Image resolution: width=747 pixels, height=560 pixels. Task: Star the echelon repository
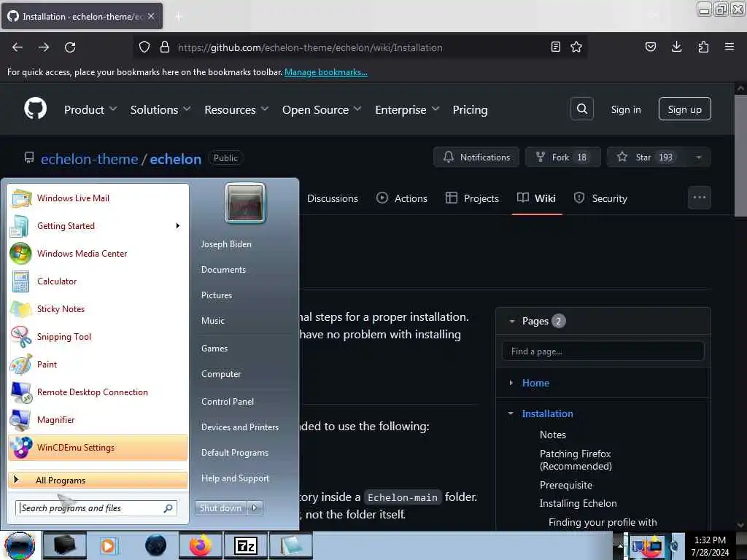pyautogui.click(x=648, y=157)
